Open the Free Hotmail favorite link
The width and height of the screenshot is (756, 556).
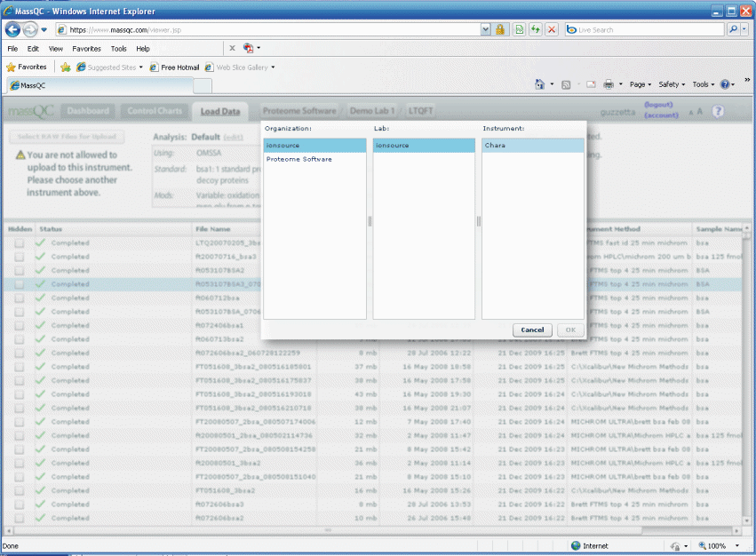coord(174,67)
